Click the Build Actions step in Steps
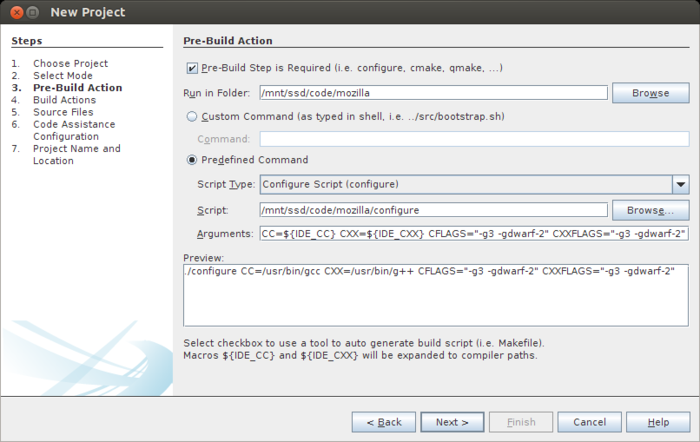 click(64, 100)
